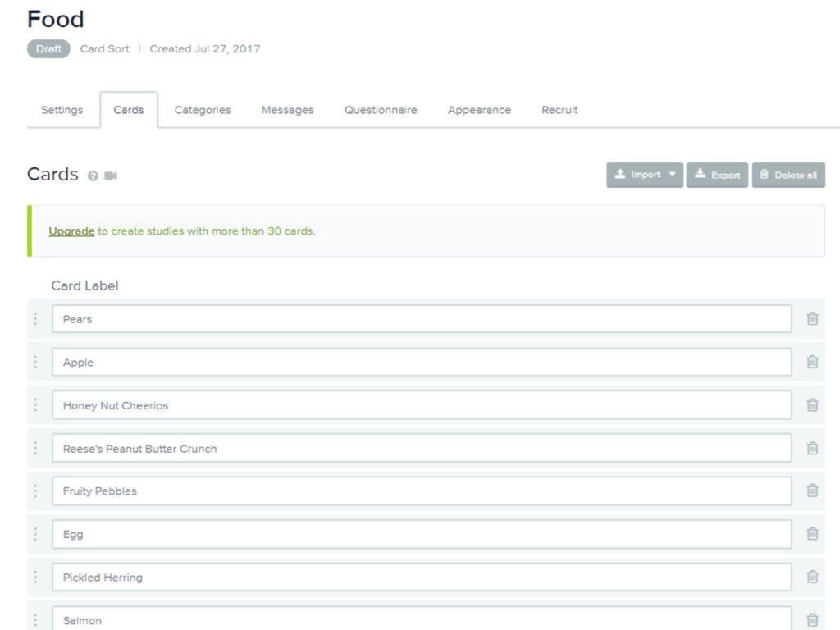Click the drag handle of Pears row
This screenshot has width=840, height=630.
tap(35, 319)
